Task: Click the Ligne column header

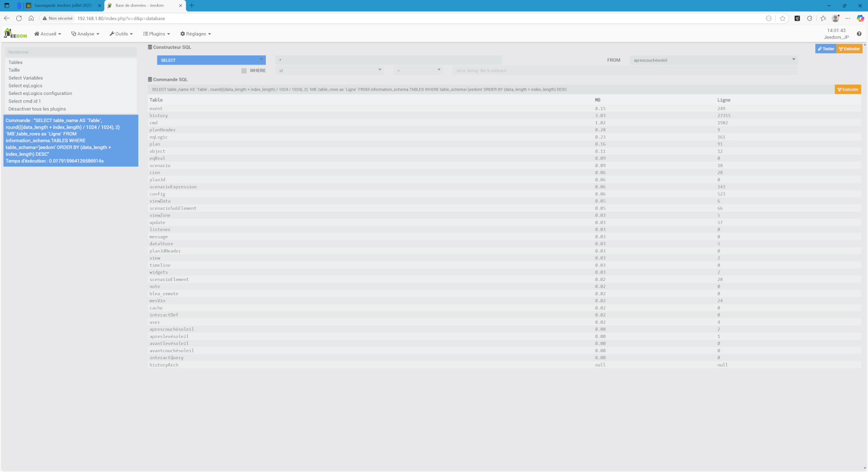Action: [724, 100]
